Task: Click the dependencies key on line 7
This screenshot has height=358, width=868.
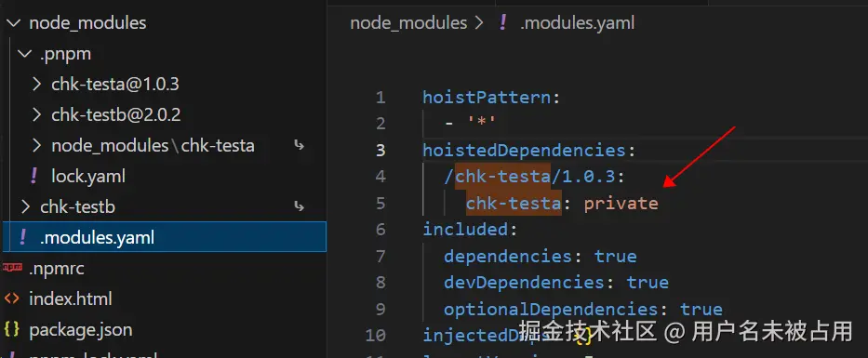Action: coord(508,257)
